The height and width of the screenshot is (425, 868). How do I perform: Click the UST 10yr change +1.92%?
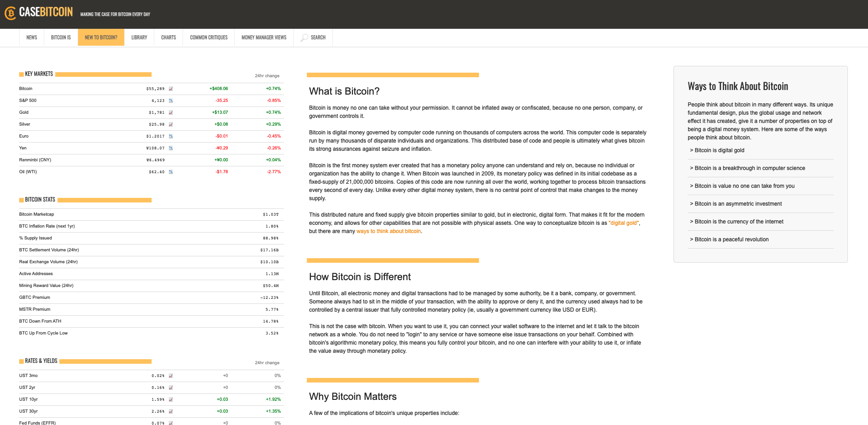point(274,399)
